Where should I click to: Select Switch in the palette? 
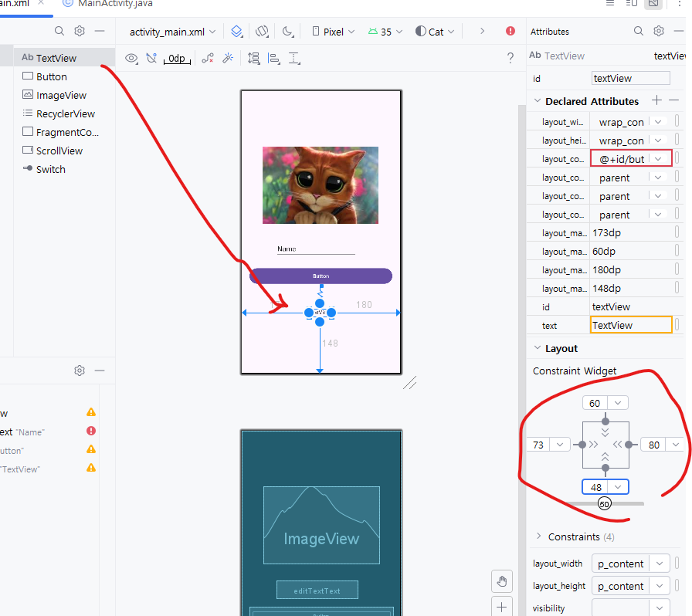[44, 169]
